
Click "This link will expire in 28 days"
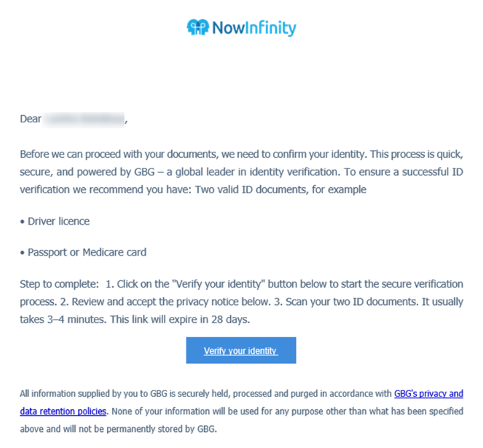180,320
